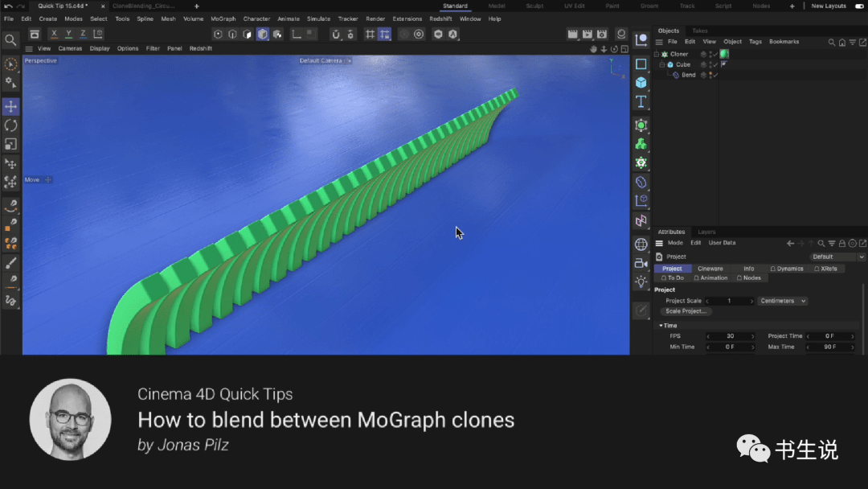The image size is (868, 489).
Task: Click the Camera icon in object palette
Action: (641, 263)
